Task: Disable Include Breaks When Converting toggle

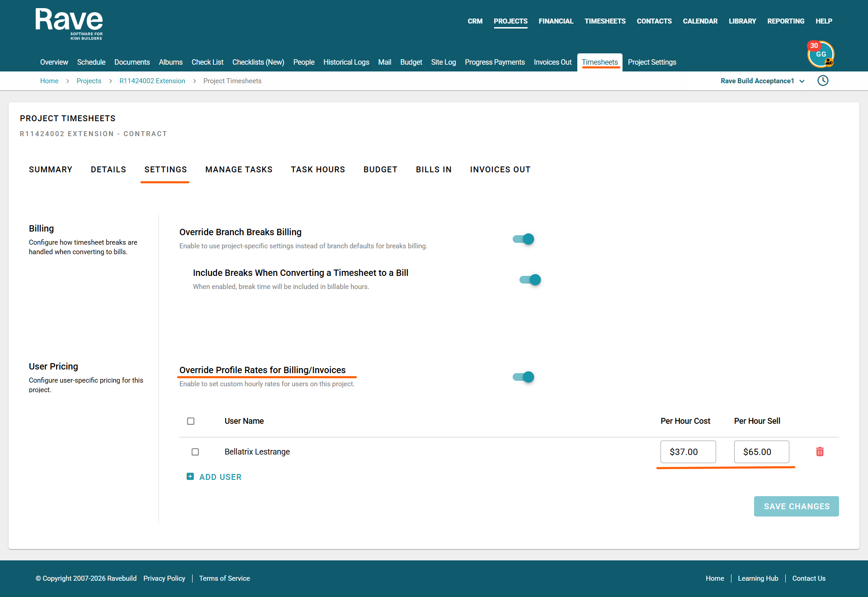Action: point(530,280)
